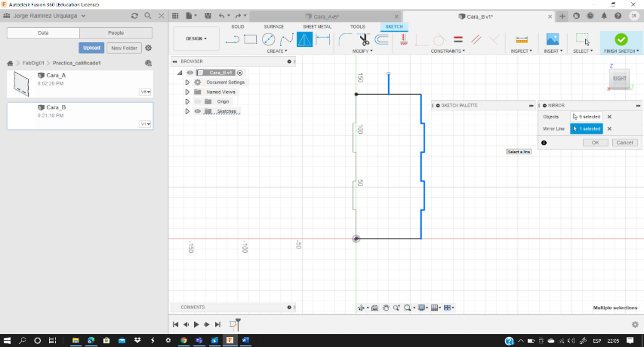The width and height of the screenshot is (644, 347).
Task: Switch to the SURFACE tab
Action: [274, 27]
